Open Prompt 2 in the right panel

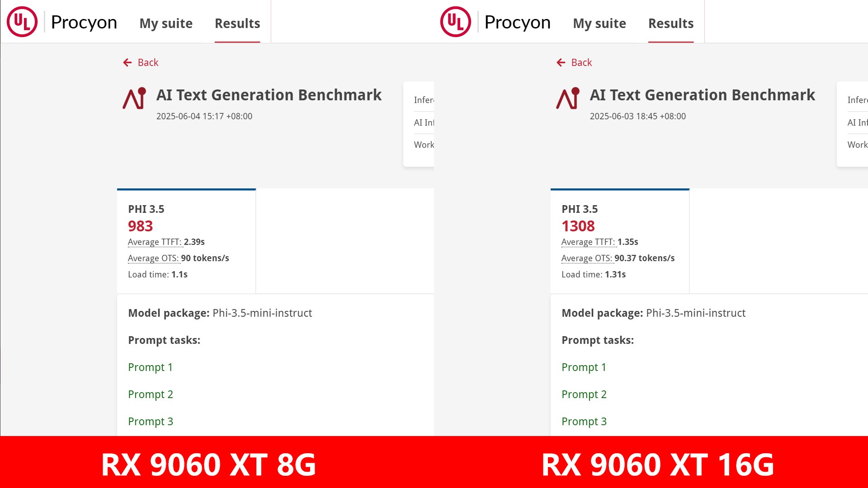click(x=584, y=394)
